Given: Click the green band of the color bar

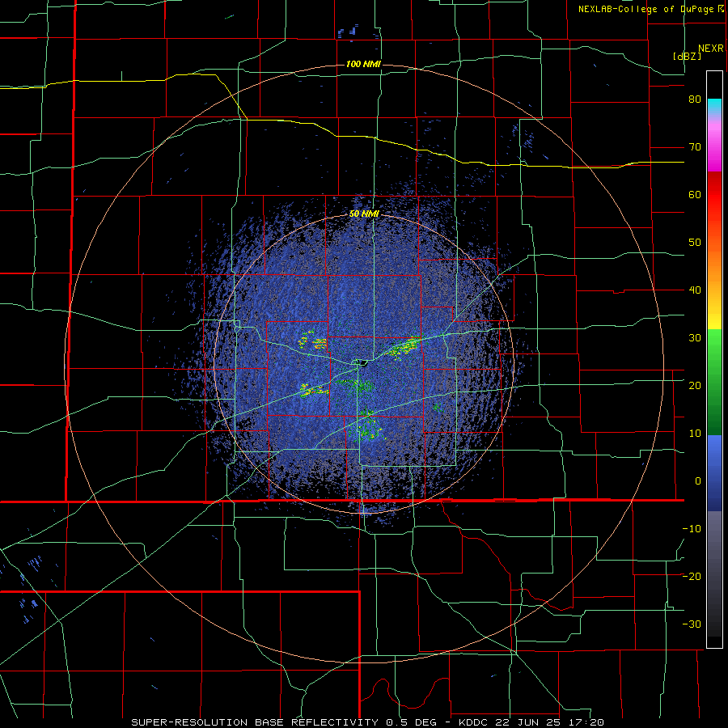Looking at the screenshot, I should [x=714, y=382].
